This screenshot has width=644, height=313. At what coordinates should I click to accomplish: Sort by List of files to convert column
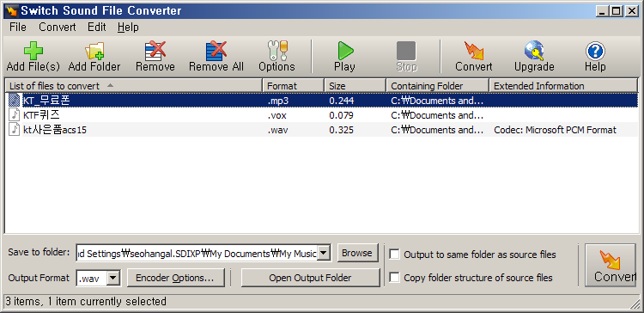[x=133, y=86]
